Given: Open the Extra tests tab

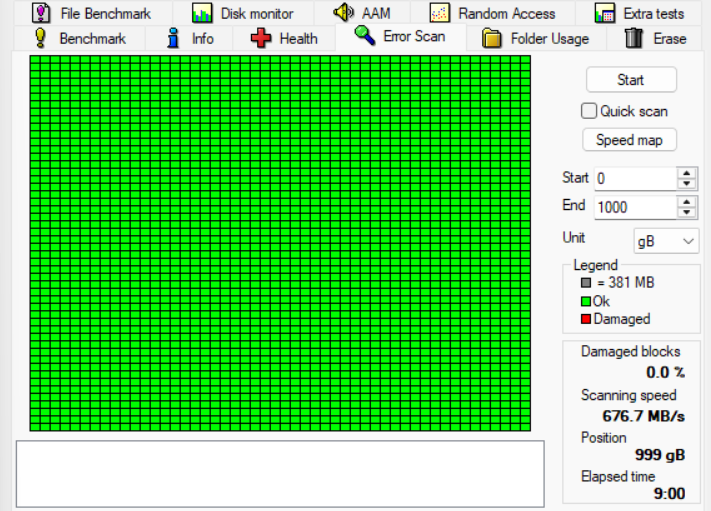Looking at the screenshot, I should (640, 13).
